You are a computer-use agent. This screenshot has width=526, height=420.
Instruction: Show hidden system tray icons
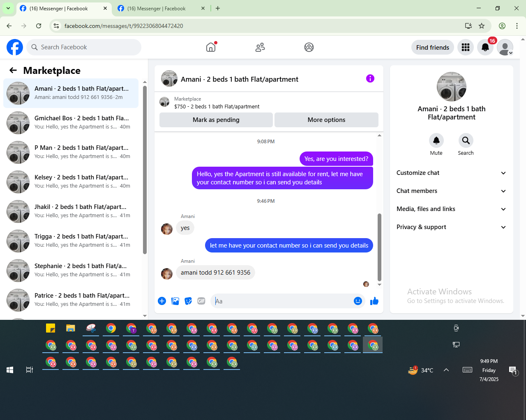tap(446, 370)
